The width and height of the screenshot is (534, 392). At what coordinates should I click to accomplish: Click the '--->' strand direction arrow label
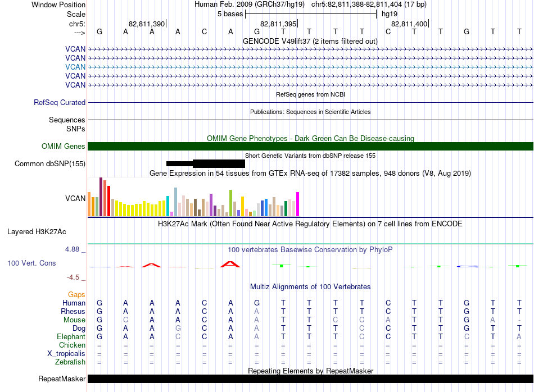click(x=80, y=33)
